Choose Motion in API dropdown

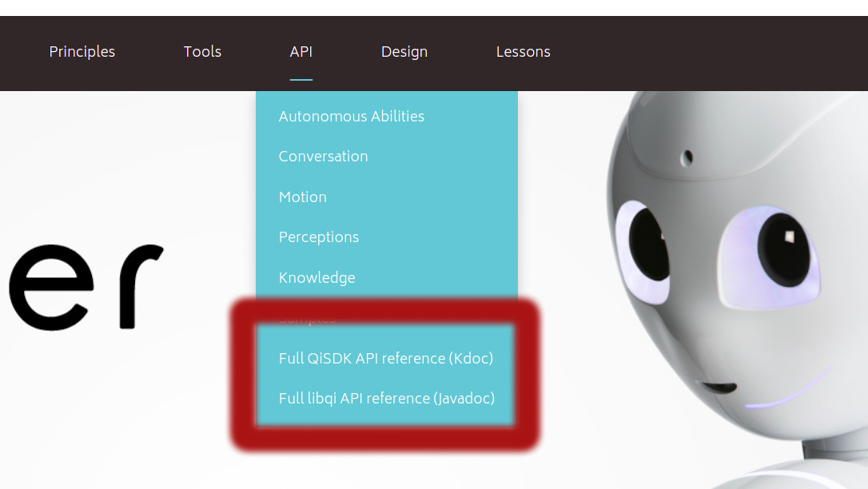[303, 197]
